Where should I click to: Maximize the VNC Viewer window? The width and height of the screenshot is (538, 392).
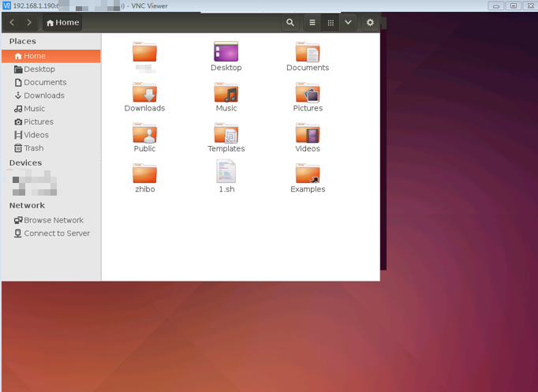coord(514,6)
